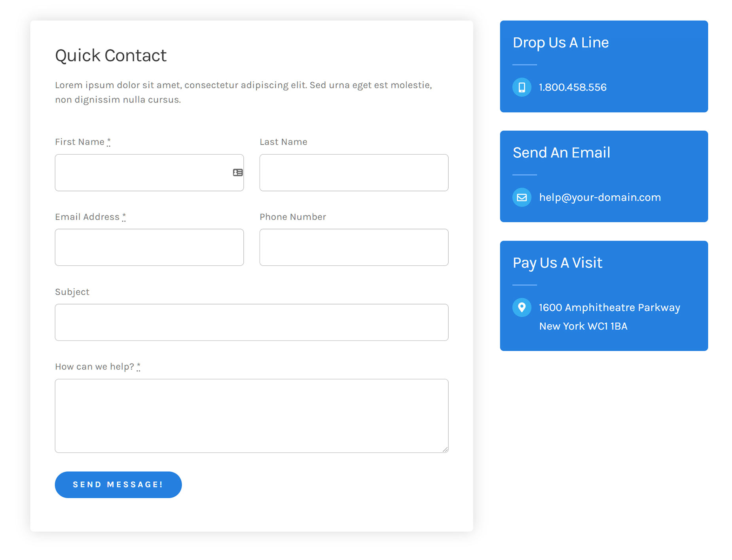Click the Drop Us A Line heading

click(561, 43)
